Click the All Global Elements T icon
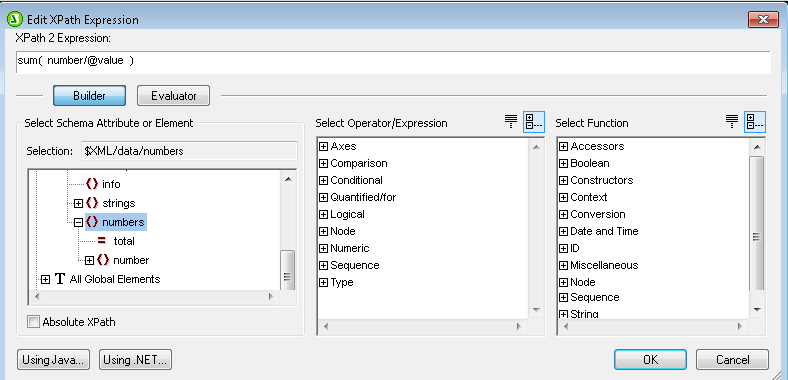788x380 pixels. (x=60, y=279)
